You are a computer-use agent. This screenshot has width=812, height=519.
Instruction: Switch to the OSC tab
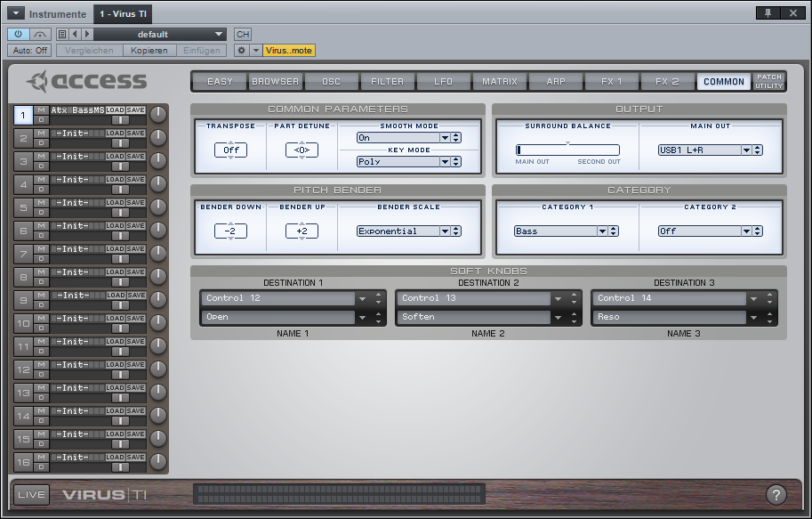(332, 81)
